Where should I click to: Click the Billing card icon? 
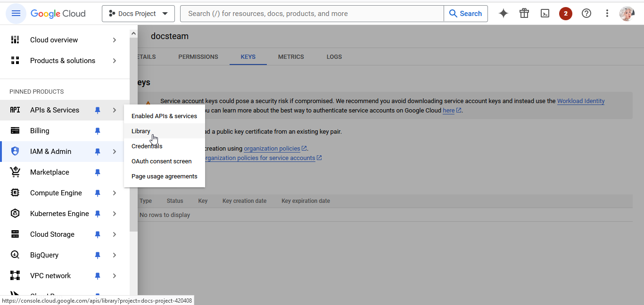click(x=15, y=131)
